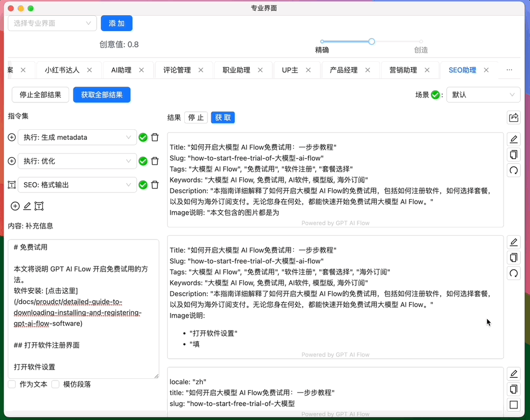Close the 小红书达人 tab
The width and height of the screenshot is (530, 420).
point(90,70)
